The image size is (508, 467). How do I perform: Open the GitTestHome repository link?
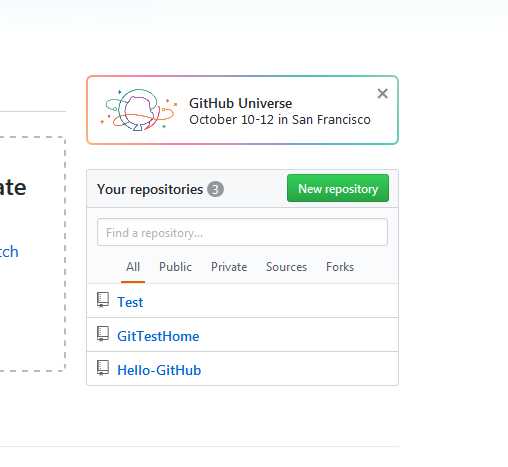point(158,336)
